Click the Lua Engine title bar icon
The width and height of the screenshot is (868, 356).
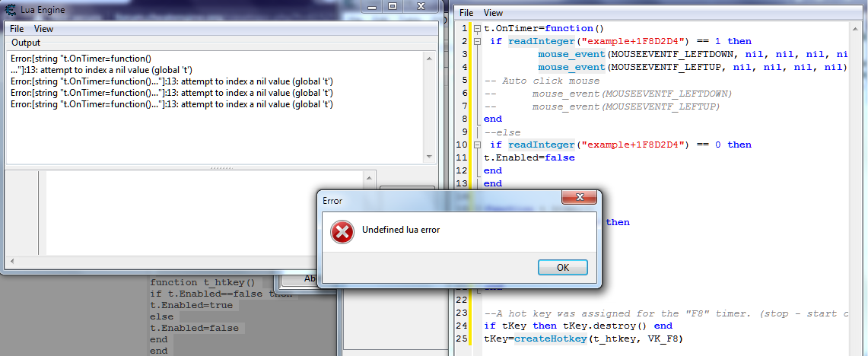pyautogui.click(x=11, y=9)
